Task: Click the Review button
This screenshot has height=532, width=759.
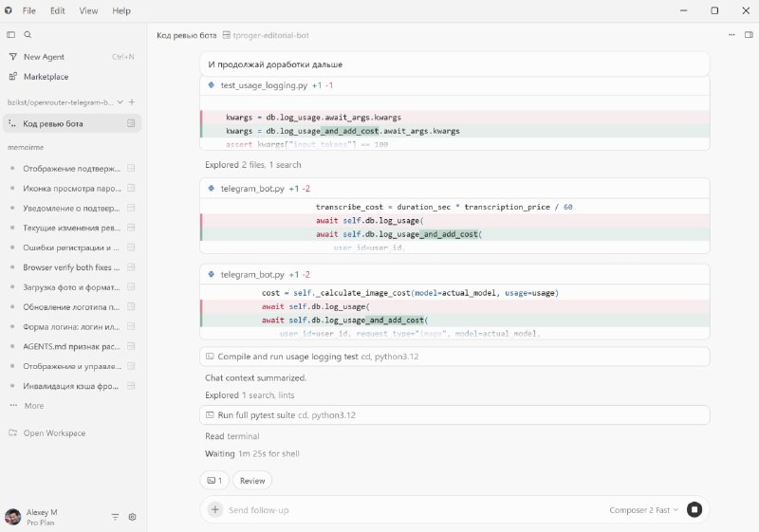Action: pyautogui.click(x=252, y=481)
